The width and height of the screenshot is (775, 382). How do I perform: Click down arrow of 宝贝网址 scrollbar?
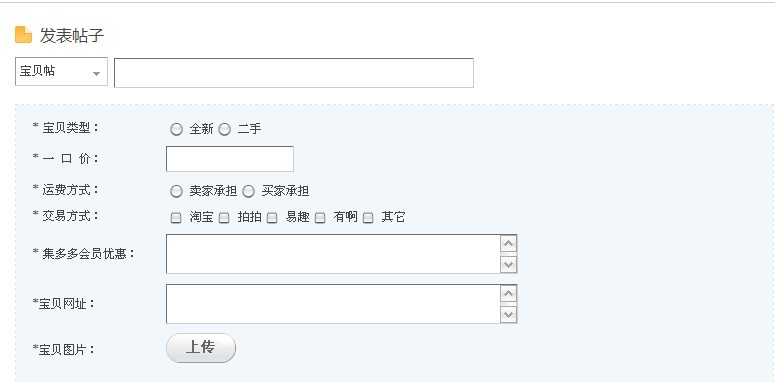click(508, 314)
